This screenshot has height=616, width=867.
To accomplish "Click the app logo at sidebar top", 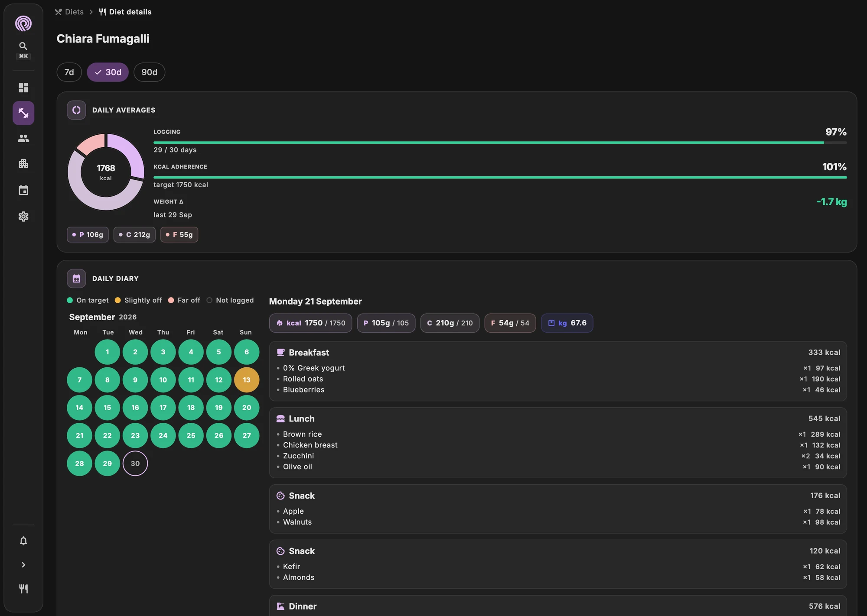I will point(23,23).
